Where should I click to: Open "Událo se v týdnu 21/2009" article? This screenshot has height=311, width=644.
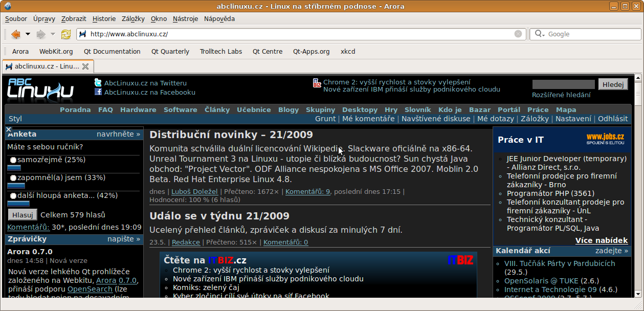point(219,216)
